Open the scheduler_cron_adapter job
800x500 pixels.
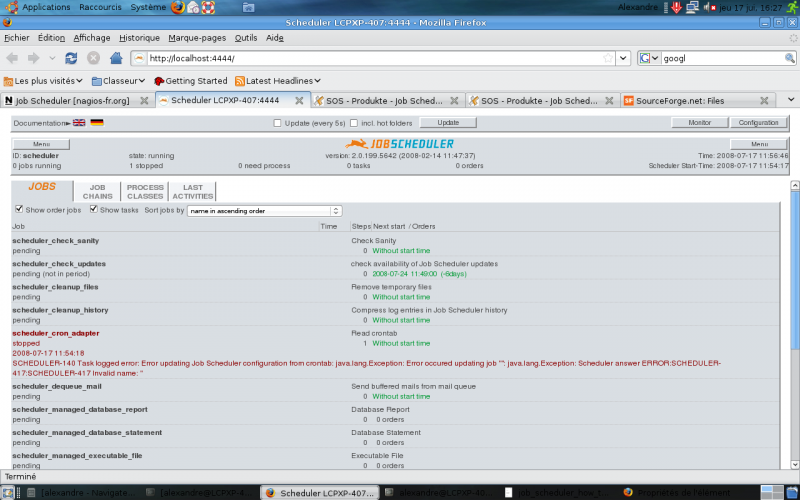(56, 333)
